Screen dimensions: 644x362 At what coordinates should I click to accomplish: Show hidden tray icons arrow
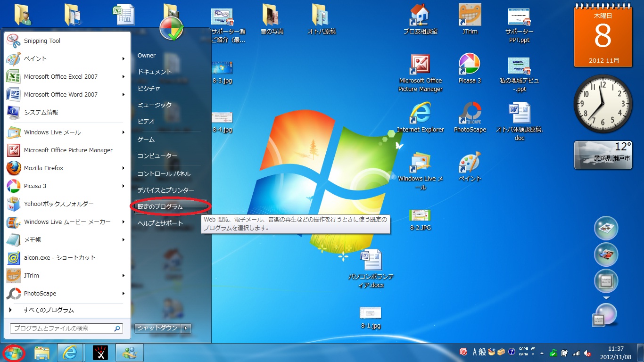pos(542,353)
